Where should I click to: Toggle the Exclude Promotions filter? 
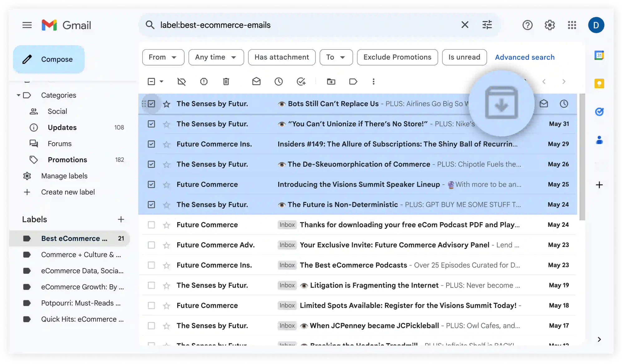coord(397,57)
